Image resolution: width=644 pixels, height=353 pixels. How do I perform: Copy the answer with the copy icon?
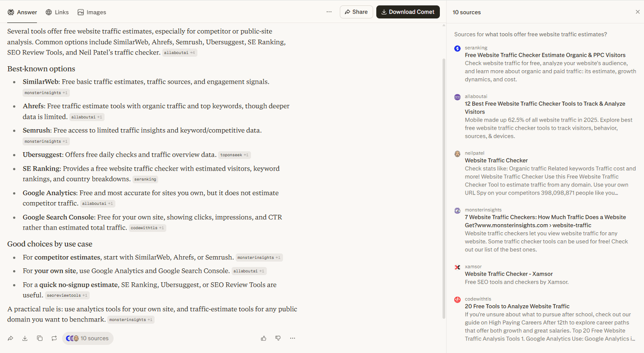click(40, 338)
